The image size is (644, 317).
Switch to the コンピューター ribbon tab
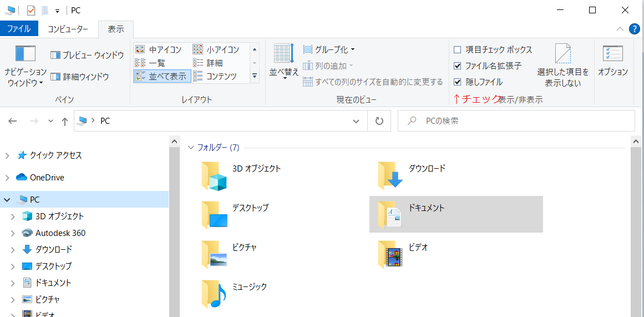[68, 29]
